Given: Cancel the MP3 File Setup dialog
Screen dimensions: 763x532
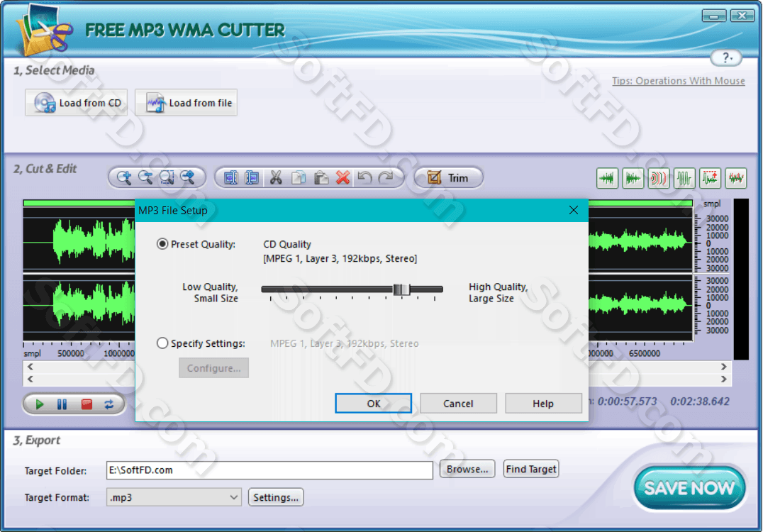Looking at the screenshot, I should pyautogui.click(x=458, y=404).
